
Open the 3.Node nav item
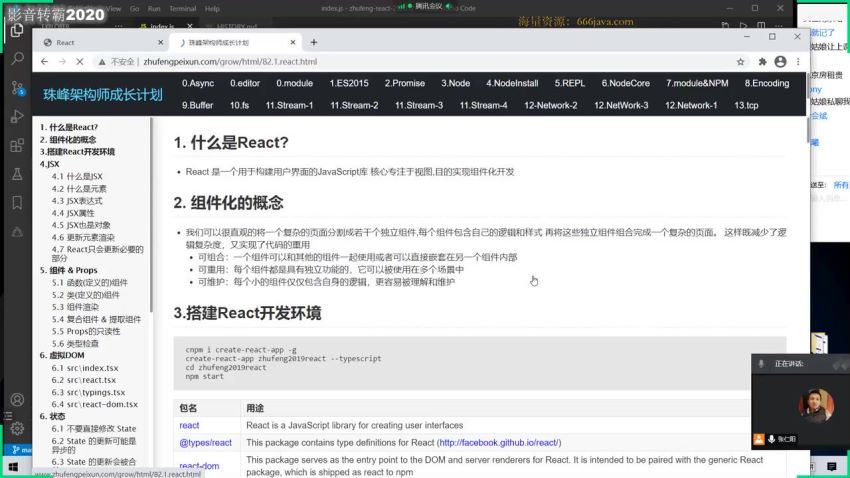tap(455, 83)
